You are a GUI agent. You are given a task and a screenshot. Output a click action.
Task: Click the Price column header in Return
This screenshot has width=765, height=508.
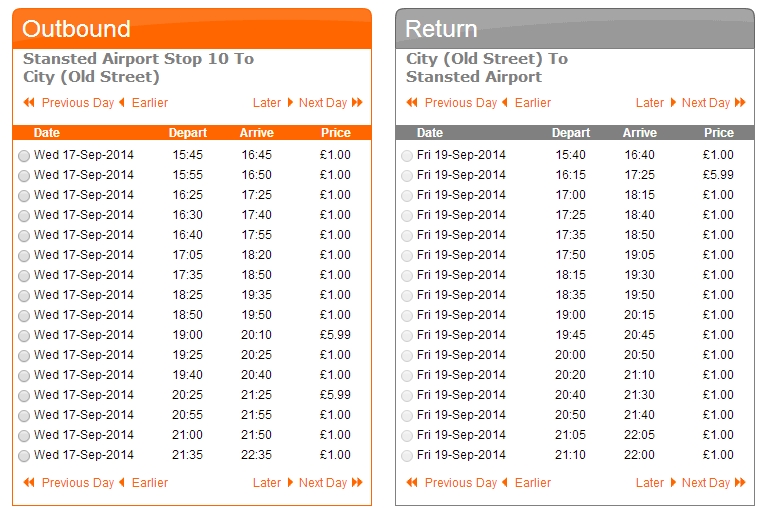pyautogui.click(x=719, y=133)
